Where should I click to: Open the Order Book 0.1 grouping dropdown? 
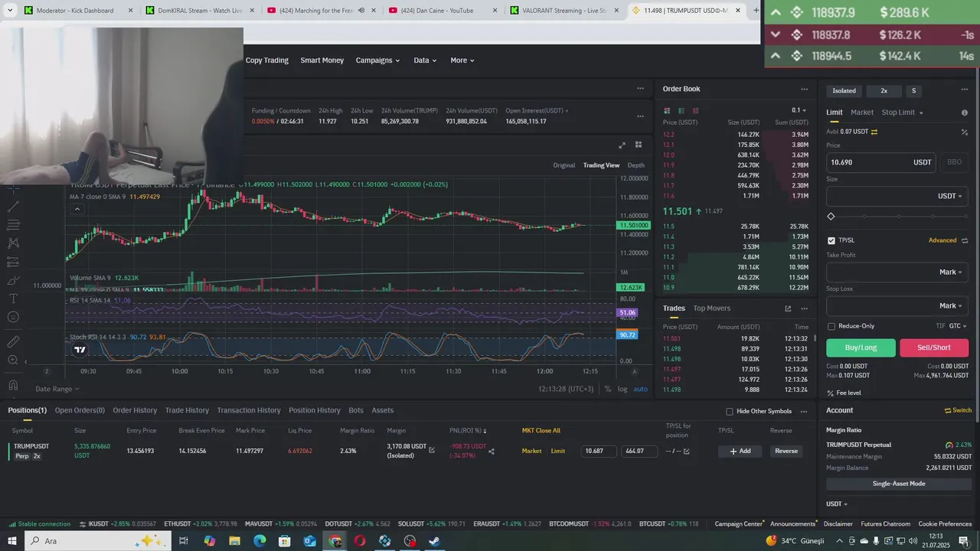point(800,110)
